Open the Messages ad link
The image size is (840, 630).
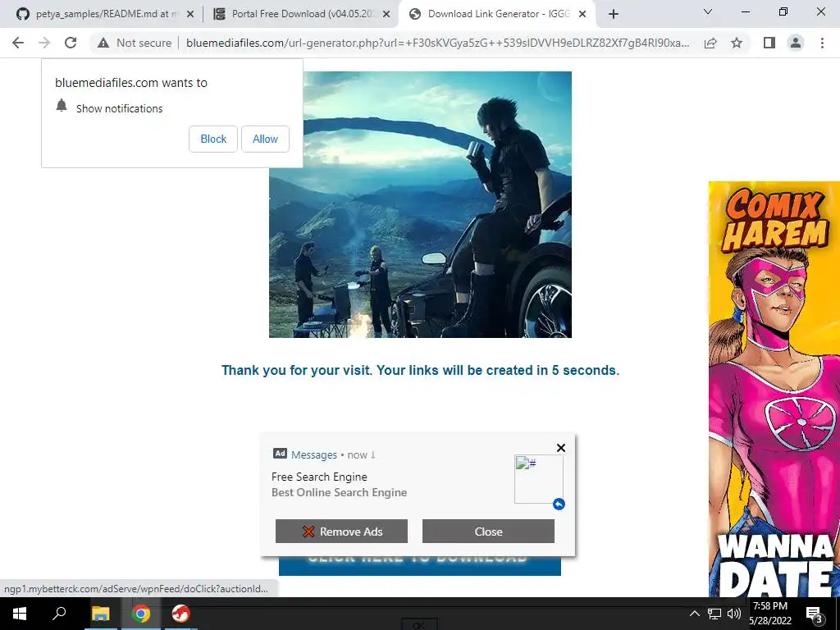click(314, 454)
